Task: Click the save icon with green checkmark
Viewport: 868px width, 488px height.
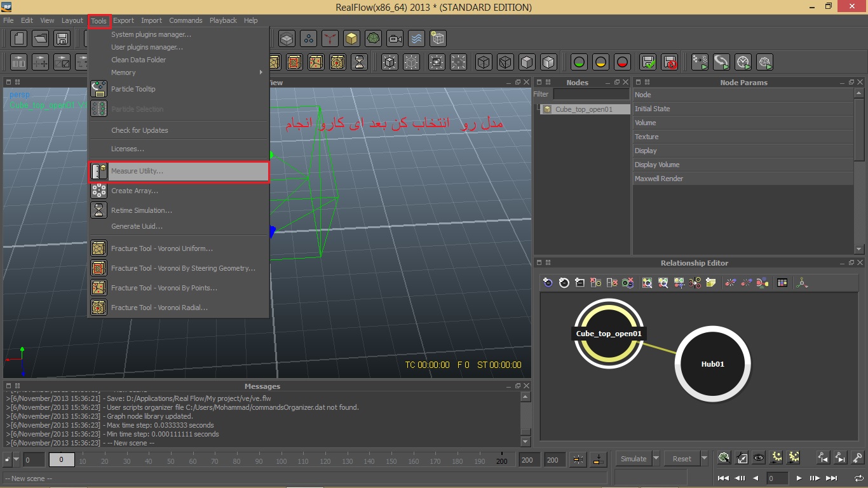Action: [x=648, y=62]
